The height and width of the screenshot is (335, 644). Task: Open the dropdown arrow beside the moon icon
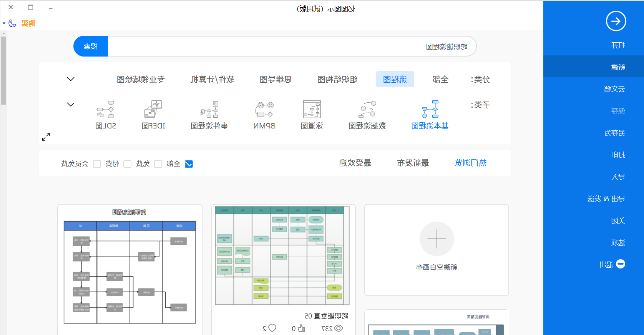pyautogui.click(x=4, y=23)
